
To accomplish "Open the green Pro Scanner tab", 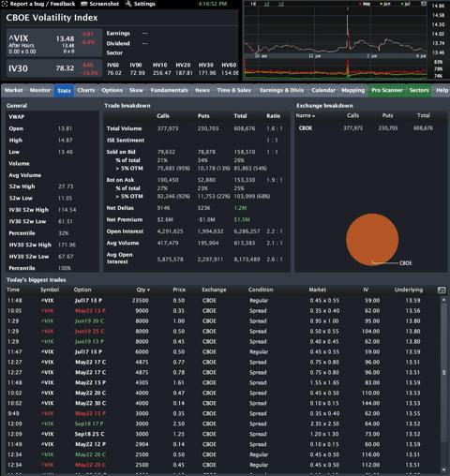I will [x=387, y=90].
